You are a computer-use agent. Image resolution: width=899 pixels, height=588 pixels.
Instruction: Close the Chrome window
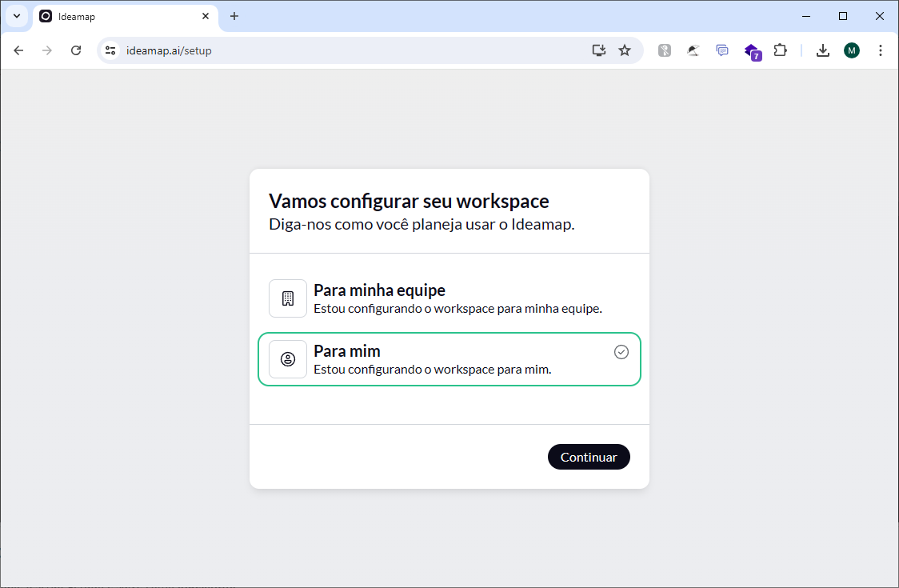(880, 16)
